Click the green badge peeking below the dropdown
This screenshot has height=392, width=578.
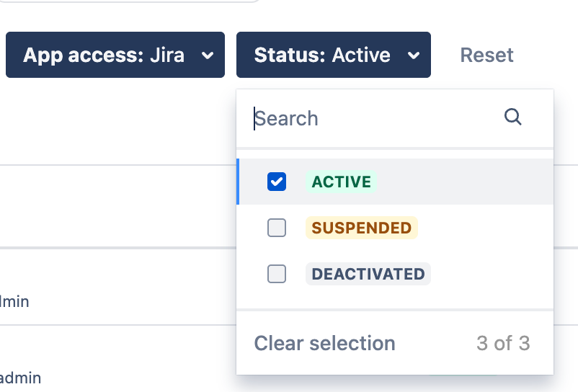(x=461, y=377)
